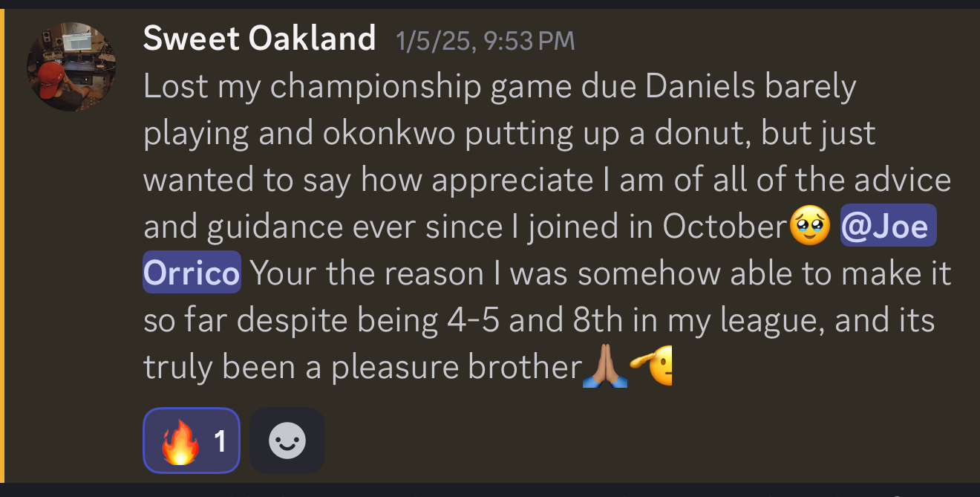The height and width of the screenshot is (497, 980).
Task: Click the yellow mention bar on left edge
Action: tap(2, 245)
